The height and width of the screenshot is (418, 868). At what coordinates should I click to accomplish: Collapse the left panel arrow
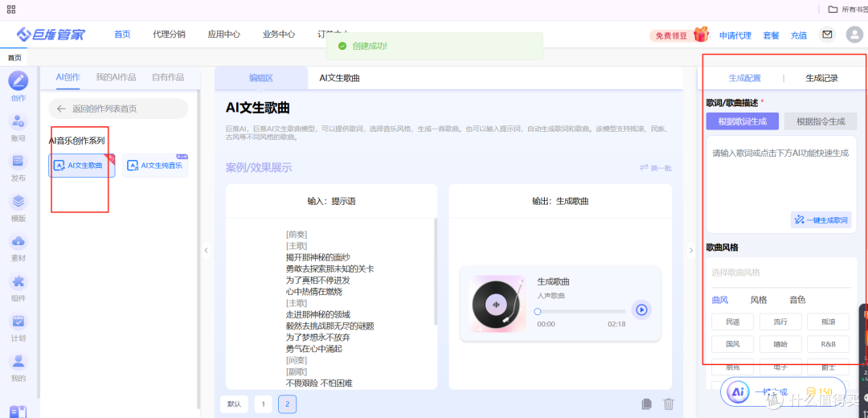[x=206, y=250]
